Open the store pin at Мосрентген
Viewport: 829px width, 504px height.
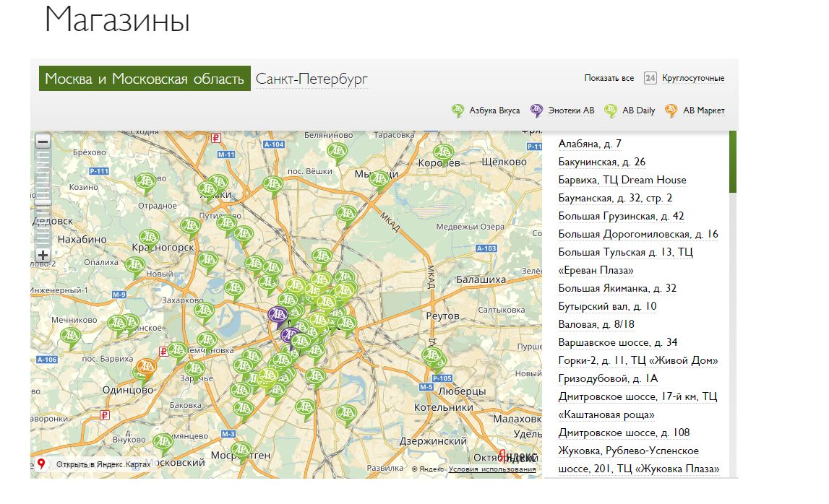[241, 452]
